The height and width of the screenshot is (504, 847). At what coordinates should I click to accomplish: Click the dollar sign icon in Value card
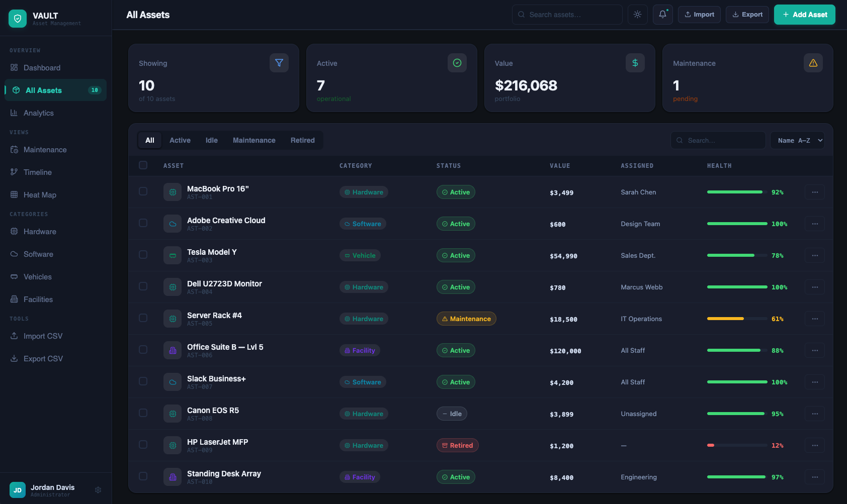[x=635, y=63]
